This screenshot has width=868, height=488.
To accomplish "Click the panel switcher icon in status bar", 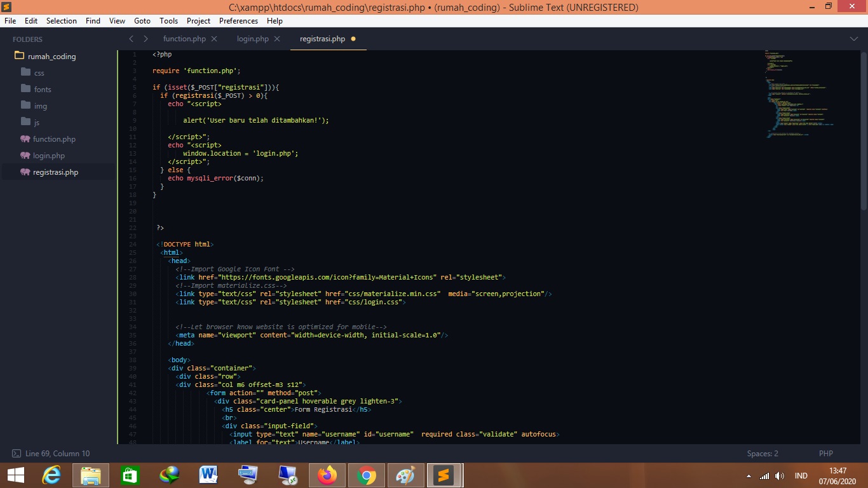I will coord(17,454).
